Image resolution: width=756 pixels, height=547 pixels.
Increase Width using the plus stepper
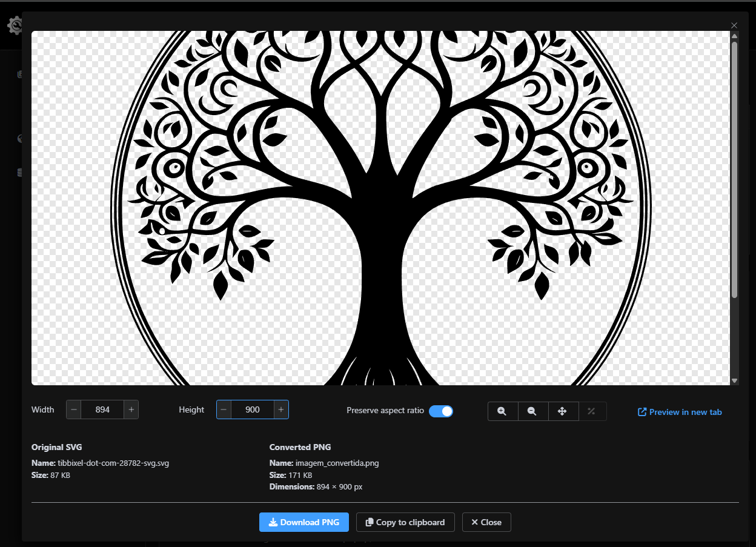(131, 409)
